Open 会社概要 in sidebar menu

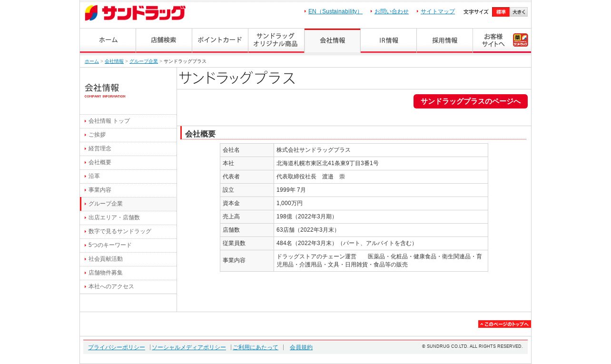coord(128,163)
